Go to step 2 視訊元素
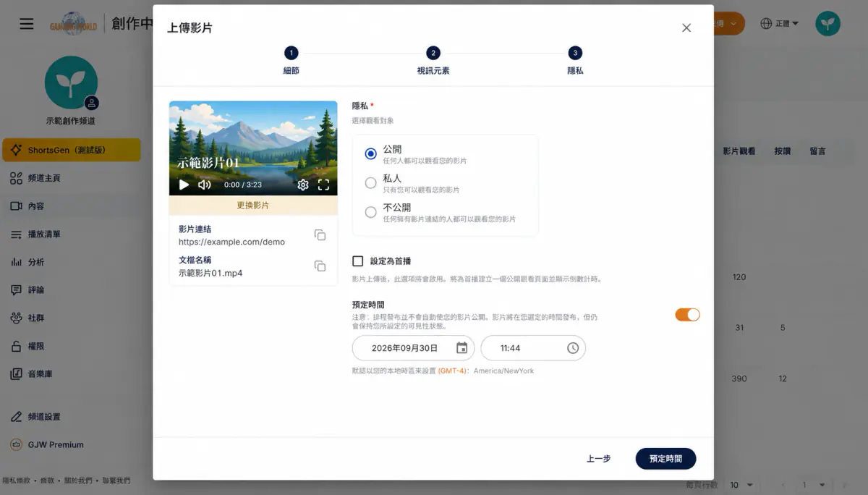Viewport: 868px width, 495px height. pos(433,61)
